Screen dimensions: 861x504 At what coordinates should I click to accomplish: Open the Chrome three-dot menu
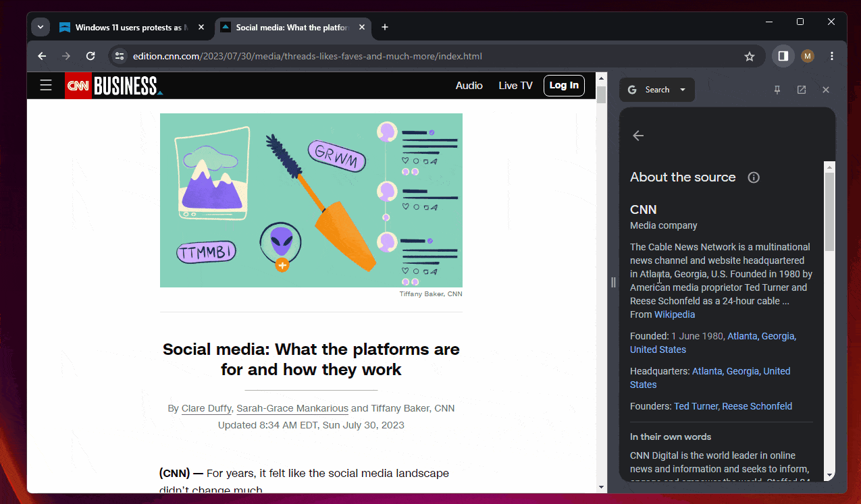click(831, 56)
